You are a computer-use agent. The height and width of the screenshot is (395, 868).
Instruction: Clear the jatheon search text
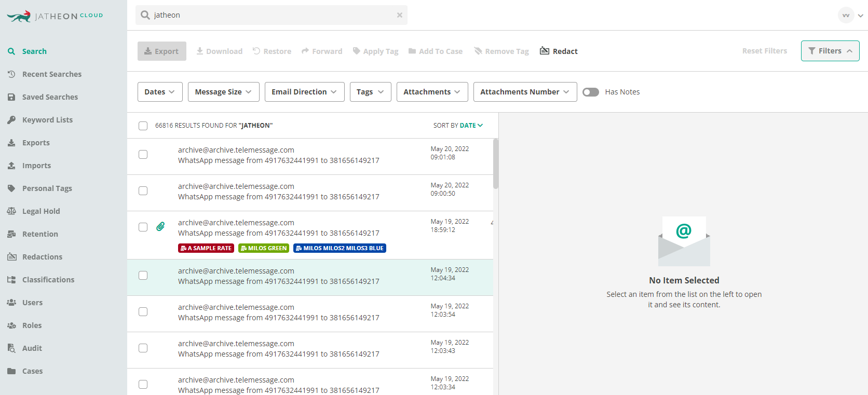click(400, 15)
